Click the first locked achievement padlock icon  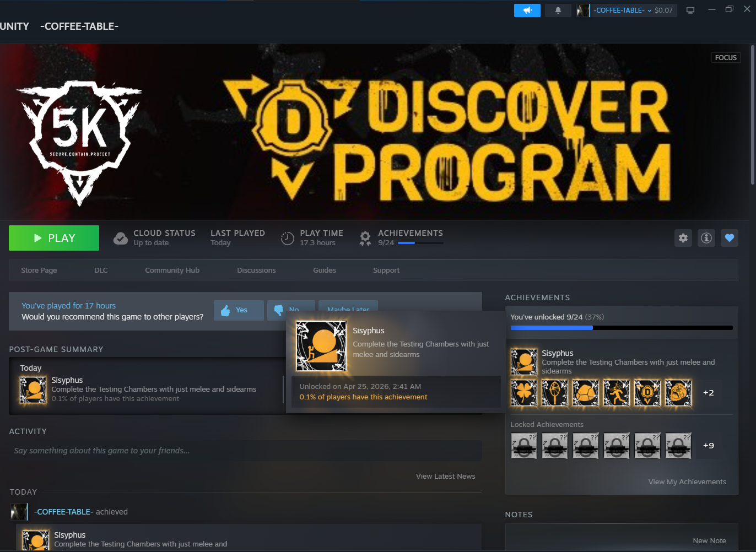click(524, 446)
